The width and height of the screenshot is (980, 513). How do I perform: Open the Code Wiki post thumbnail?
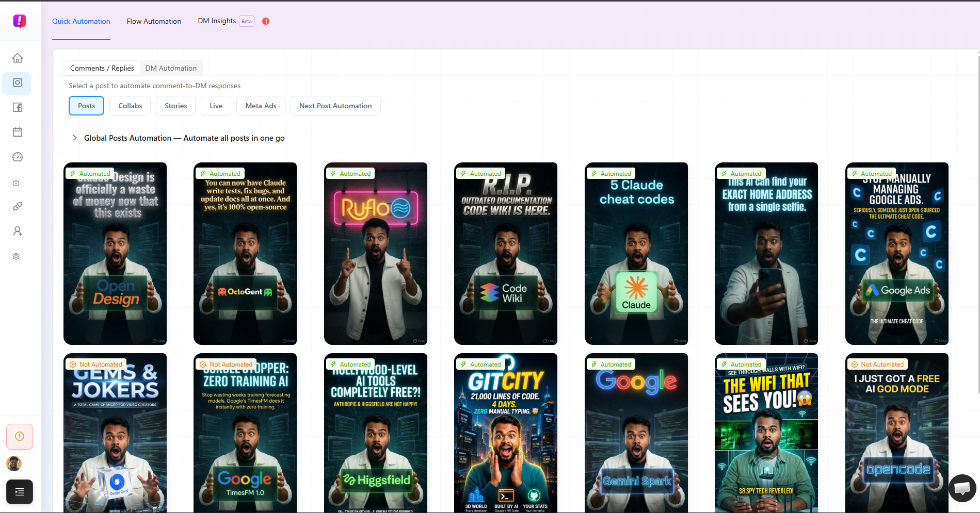506,254
